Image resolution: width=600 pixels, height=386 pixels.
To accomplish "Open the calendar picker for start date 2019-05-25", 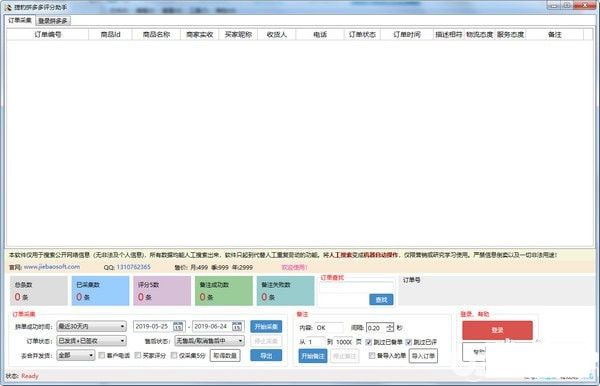I will pyautogui.click(x=178, y=327).
